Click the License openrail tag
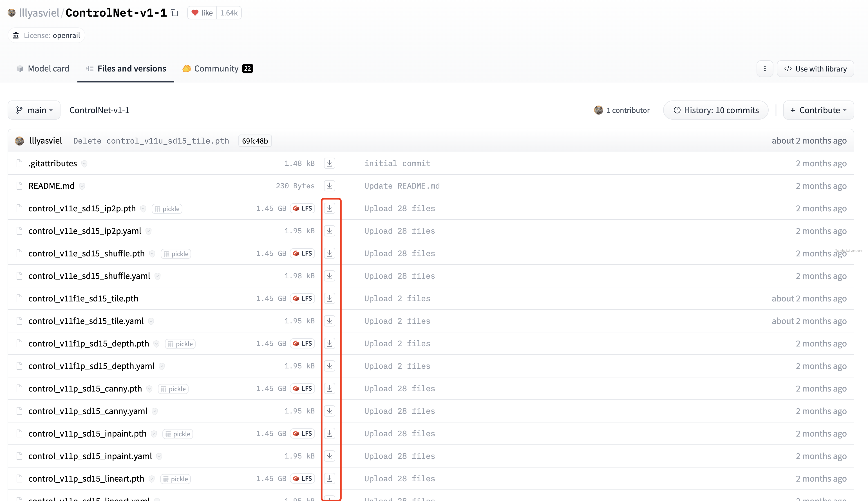Image resolution: width=868 pixels, height=501 pixels. (46, 35)
